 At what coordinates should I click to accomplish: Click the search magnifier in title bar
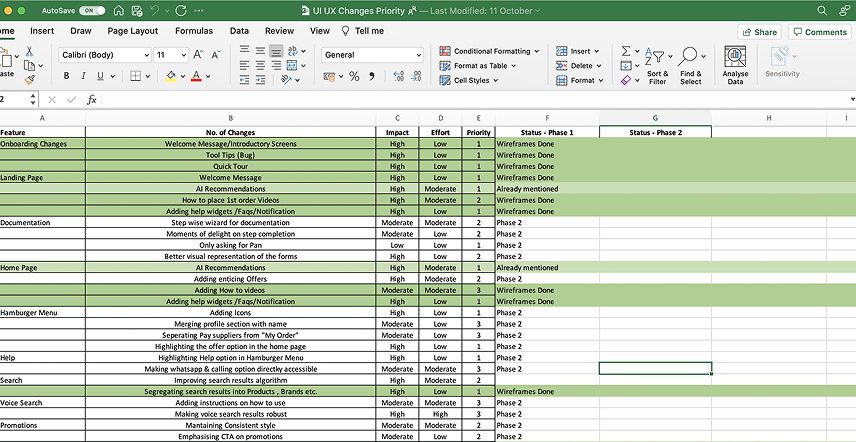pos(820,10)
